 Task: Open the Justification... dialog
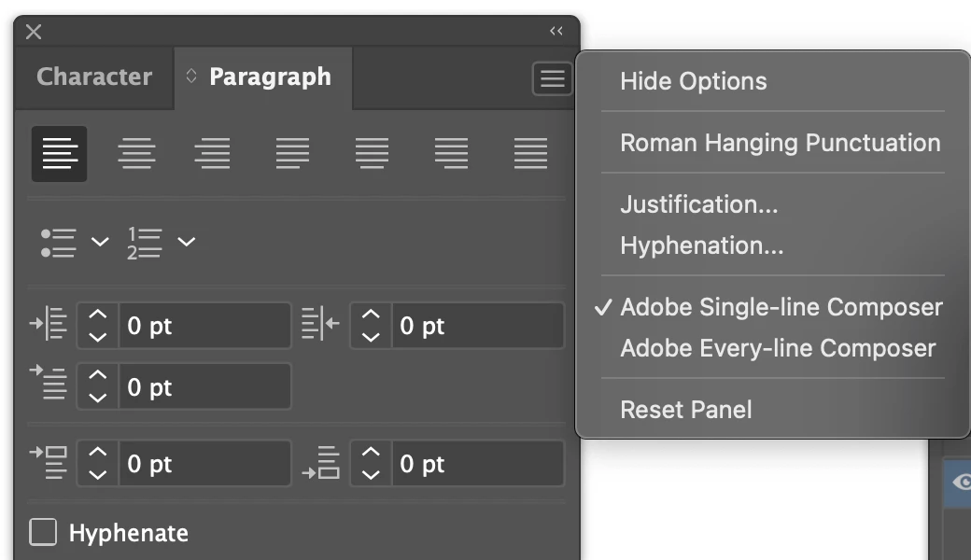(698, 204)
